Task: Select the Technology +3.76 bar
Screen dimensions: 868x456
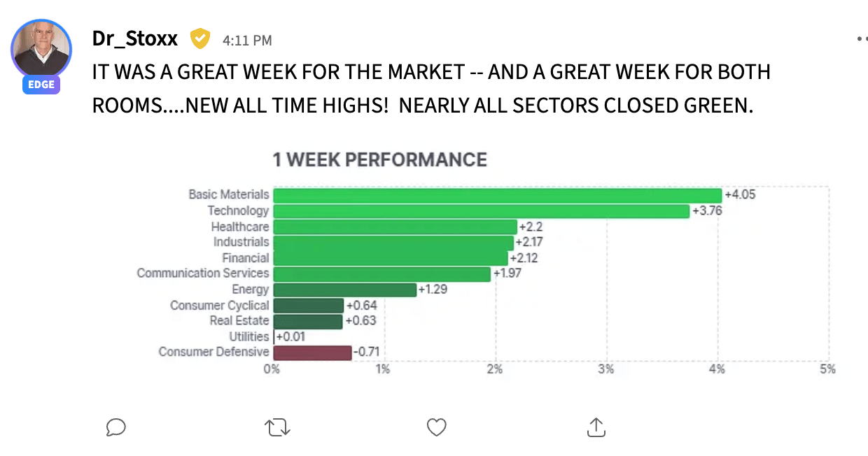Action: 481,211
